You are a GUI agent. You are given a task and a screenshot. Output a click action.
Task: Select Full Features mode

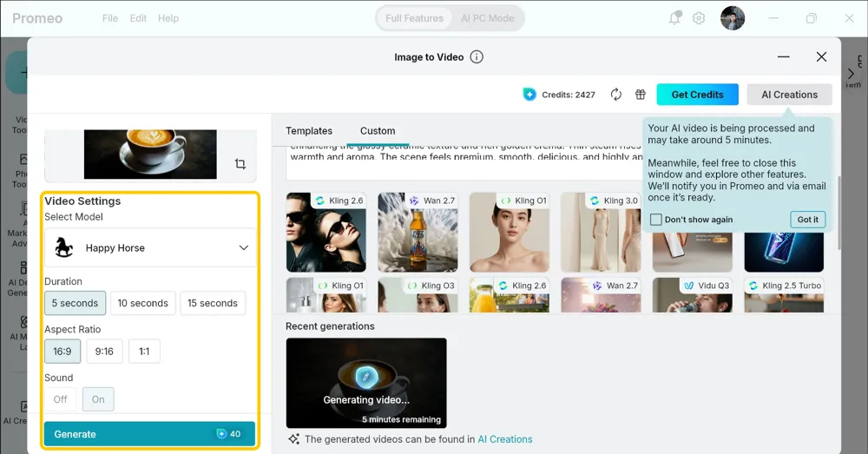(415, 18)
